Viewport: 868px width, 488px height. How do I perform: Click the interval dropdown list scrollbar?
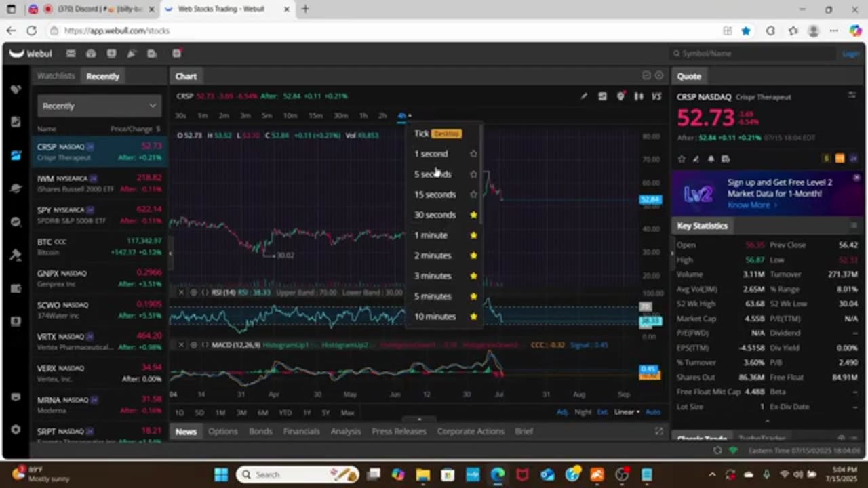click(481, 175)
